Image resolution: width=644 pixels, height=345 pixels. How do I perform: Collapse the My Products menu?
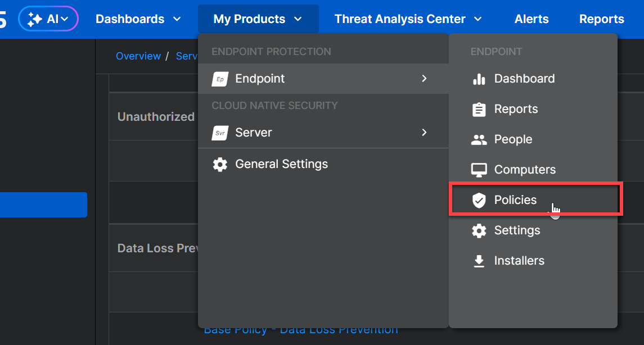(258, 19)
